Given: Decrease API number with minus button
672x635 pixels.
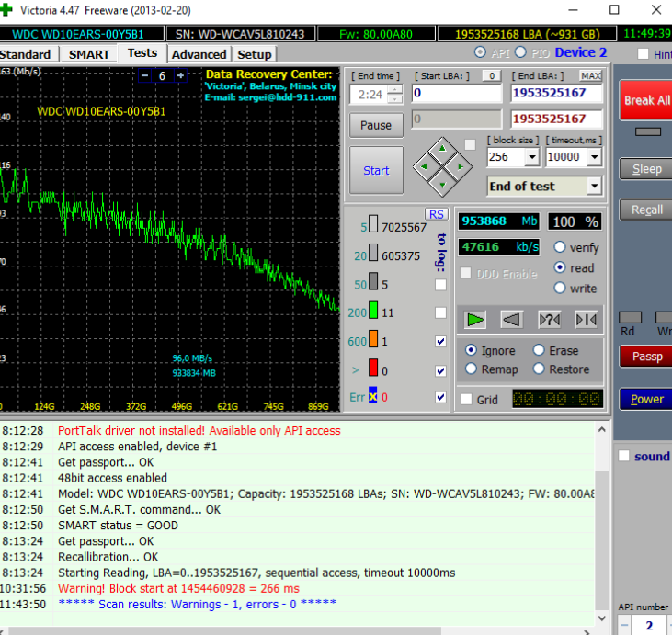Looking at the screenshot, I should pos(624,625).
